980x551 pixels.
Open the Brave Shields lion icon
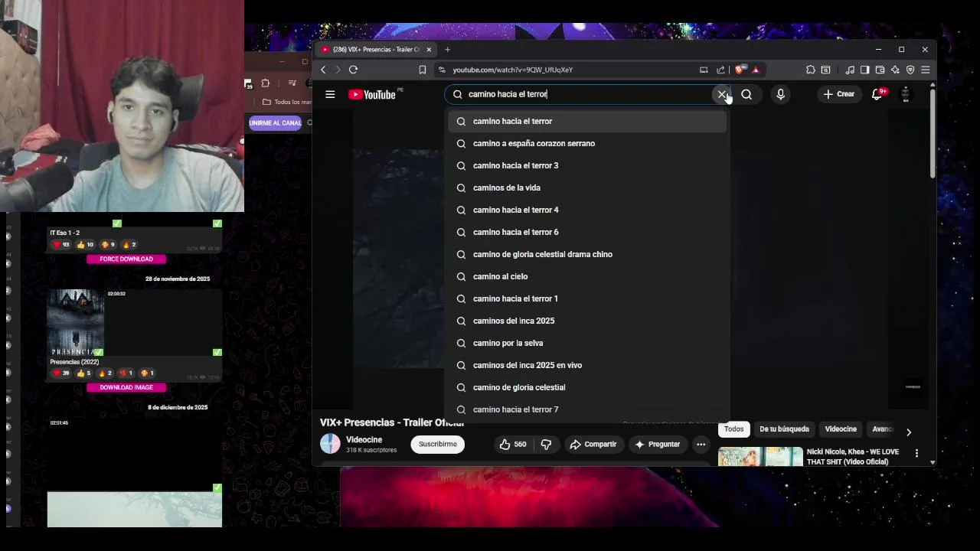coord(739,70)
